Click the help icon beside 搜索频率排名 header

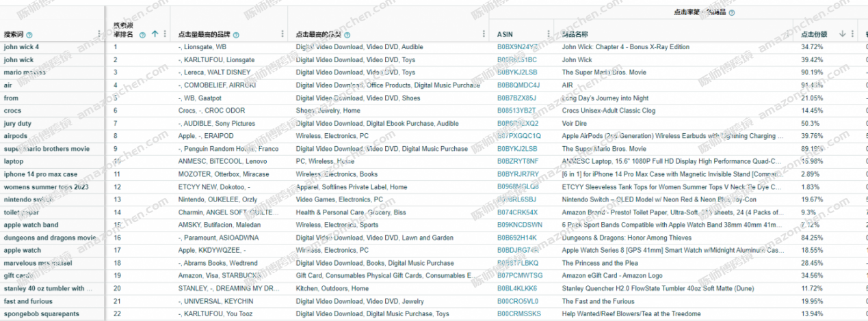pyautogui.click(x=142, y=34)
